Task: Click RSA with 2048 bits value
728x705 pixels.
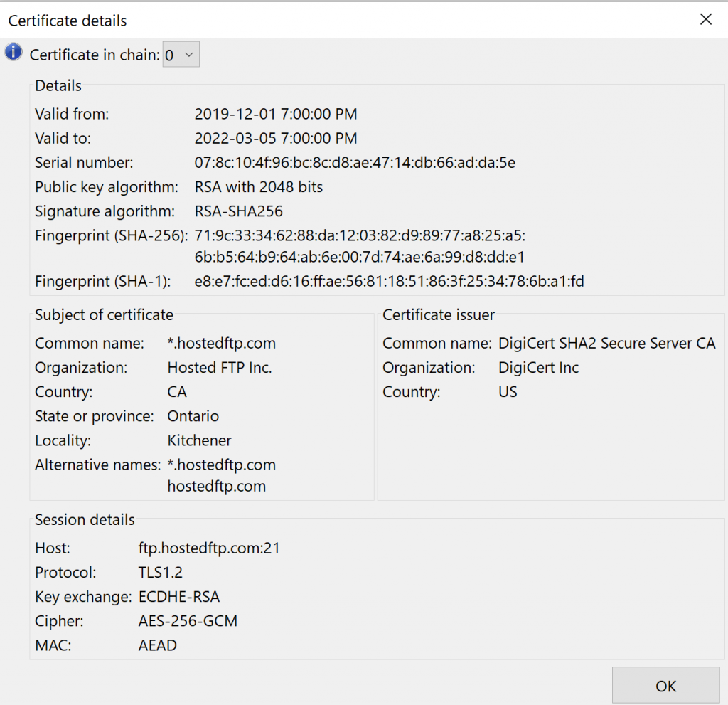Action: click(259, 187)
